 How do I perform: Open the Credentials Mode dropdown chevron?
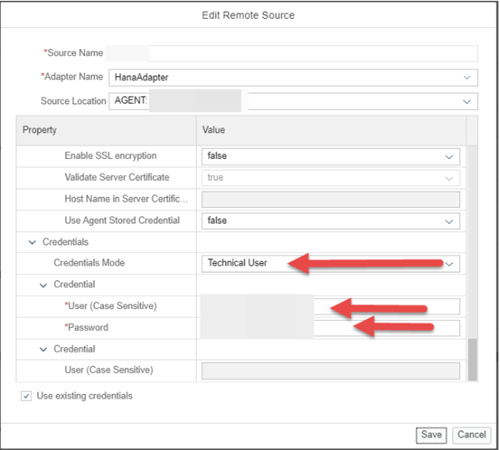click(x=449, y=264)
